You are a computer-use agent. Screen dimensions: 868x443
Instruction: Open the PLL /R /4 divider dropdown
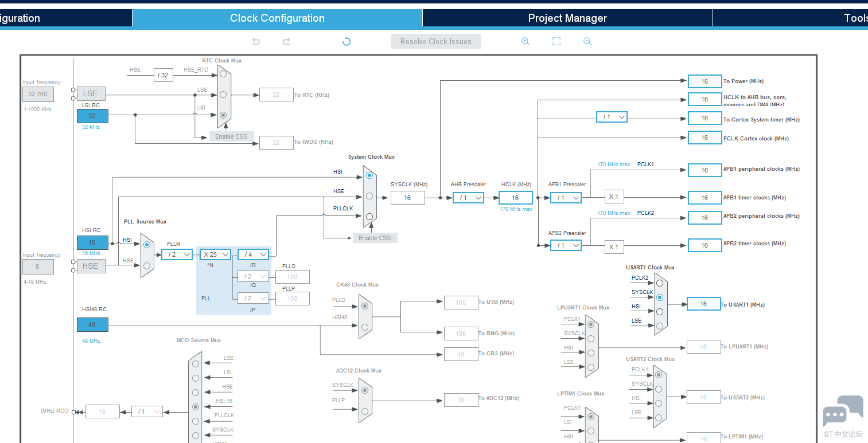click(x=253, y=254)
